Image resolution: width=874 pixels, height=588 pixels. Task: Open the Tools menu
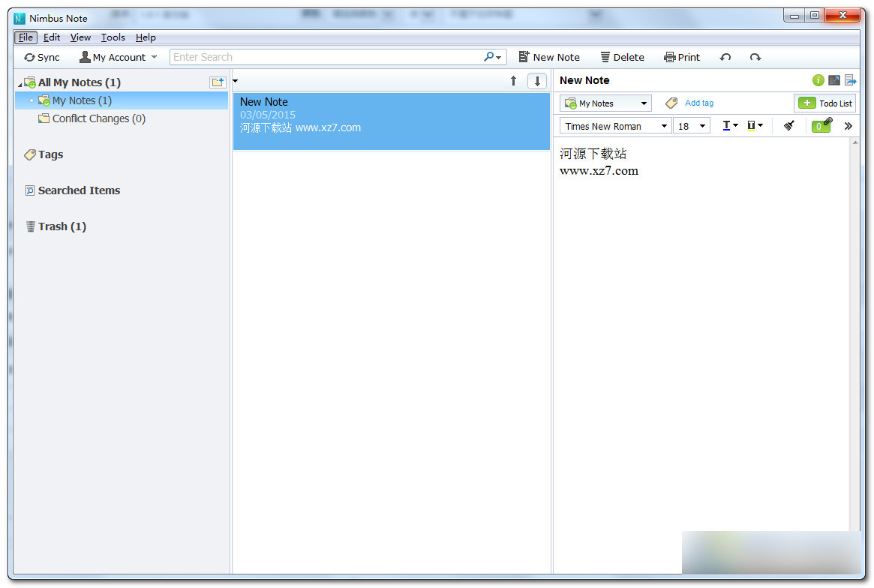[113, 37]
